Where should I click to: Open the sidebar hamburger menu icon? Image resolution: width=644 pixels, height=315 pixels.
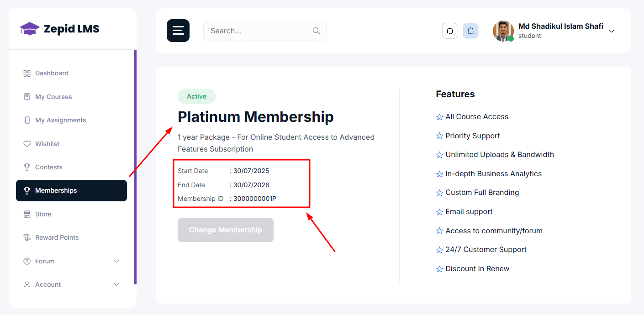[178, 31]
